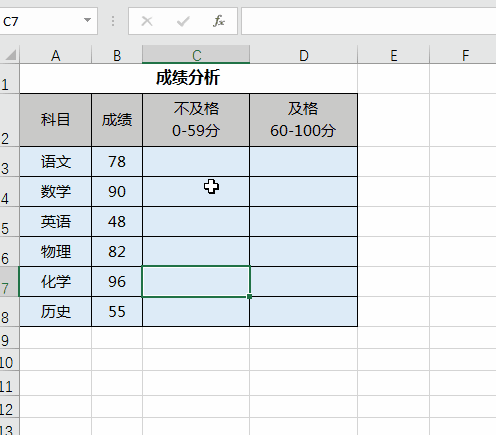Select row 3 header
The width and height of the screenshot is (496, 435).
coord(9,162)
